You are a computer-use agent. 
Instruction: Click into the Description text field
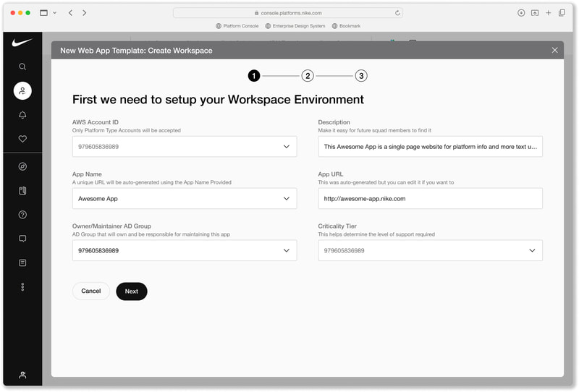(x=430, y=147)
